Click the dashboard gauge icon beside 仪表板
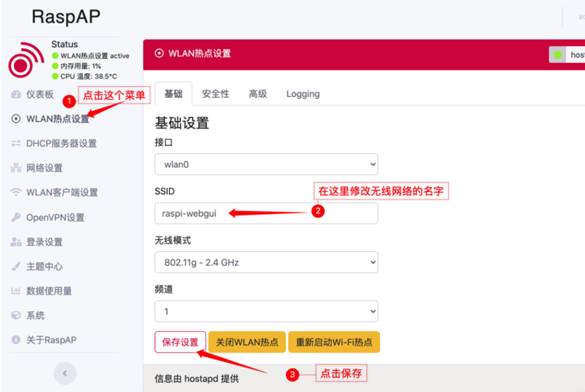This screenshot has height=392, width=585. click(x=15, y=94)
